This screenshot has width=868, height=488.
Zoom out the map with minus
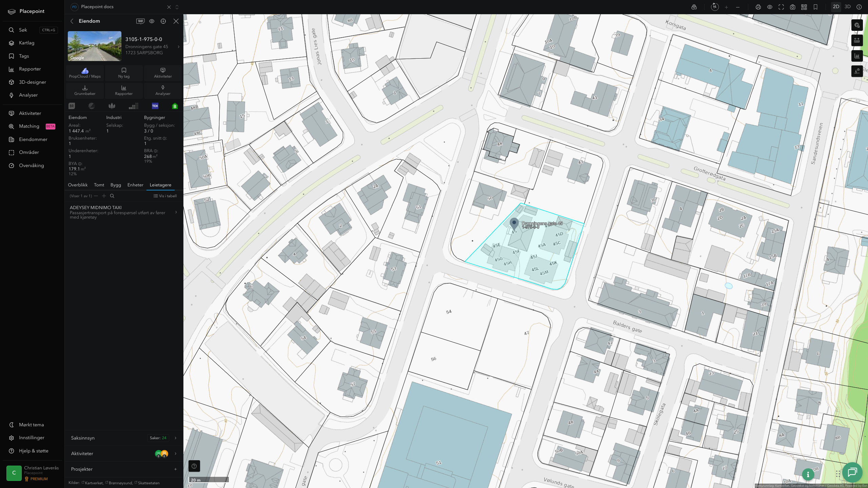738,7
